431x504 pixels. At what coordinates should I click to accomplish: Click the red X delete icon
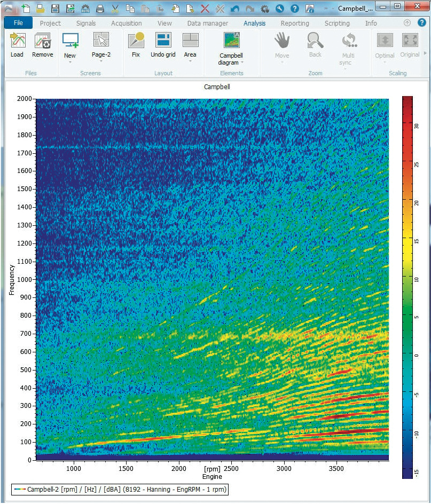click(205, 9)
